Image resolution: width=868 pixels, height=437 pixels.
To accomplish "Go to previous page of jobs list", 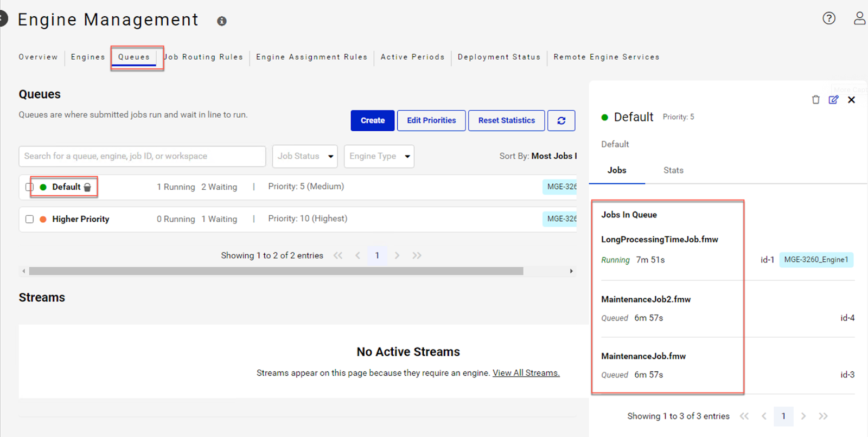I will coord(764,416).
